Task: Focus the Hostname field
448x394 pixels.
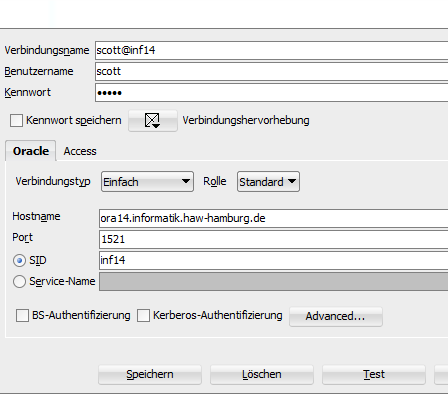Action: (274, 218)
